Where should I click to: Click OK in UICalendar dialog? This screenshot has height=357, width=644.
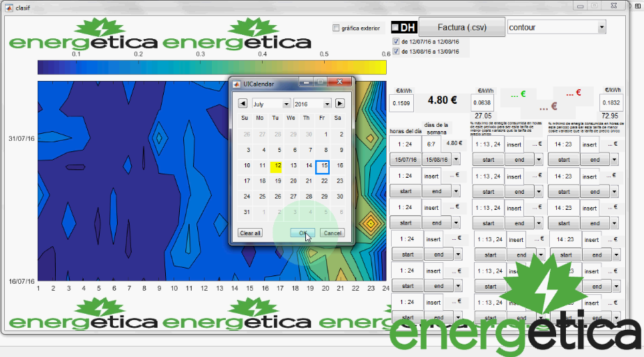302,233
